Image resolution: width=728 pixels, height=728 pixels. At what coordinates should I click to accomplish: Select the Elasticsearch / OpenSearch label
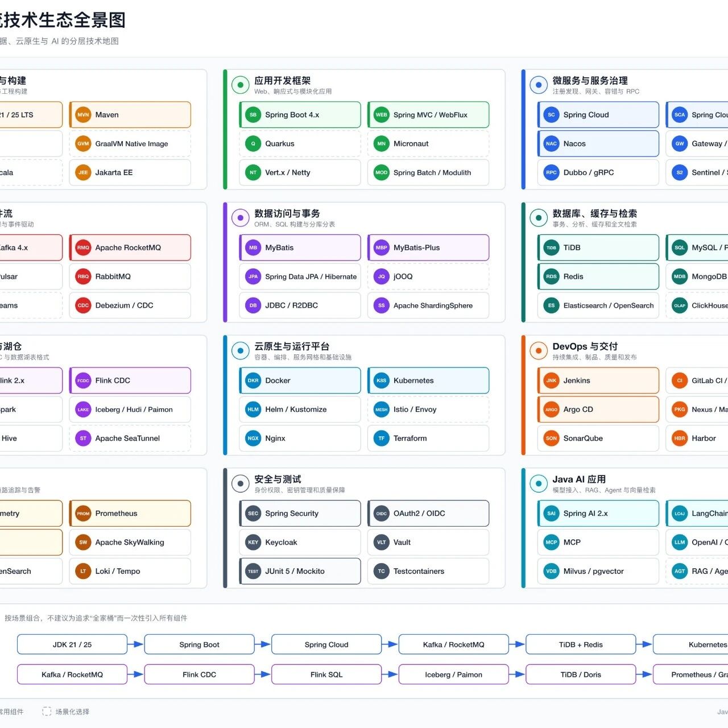click(609, 305)
